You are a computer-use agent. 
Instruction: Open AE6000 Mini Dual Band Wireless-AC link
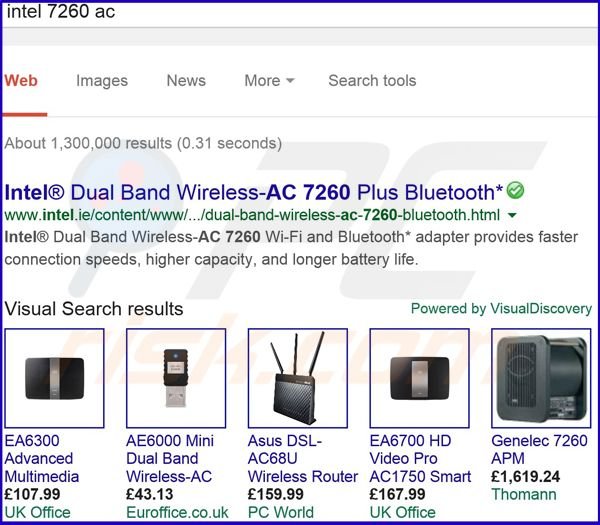click(x=170, y=458)
